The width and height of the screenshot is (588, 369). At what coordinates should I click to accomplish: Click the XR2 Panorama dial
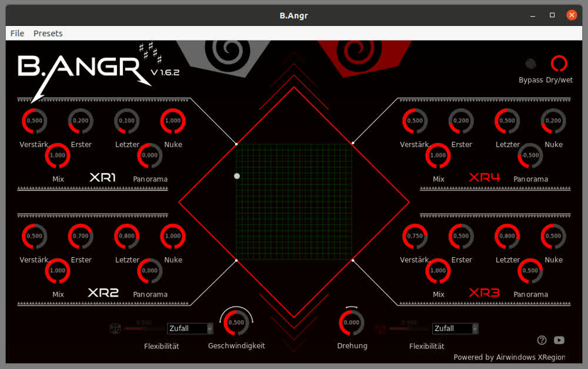[x=149, y=271]
